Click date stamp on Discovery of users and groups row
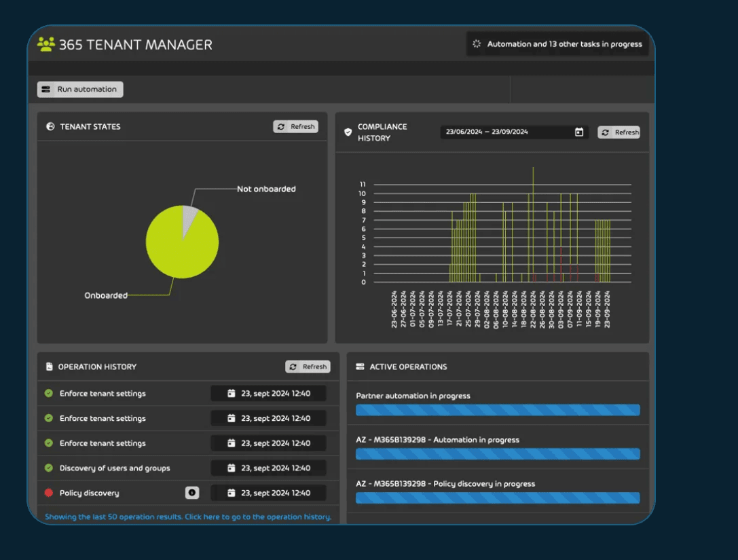The width and height of the screenshot is (738, 560). (268, 468)
